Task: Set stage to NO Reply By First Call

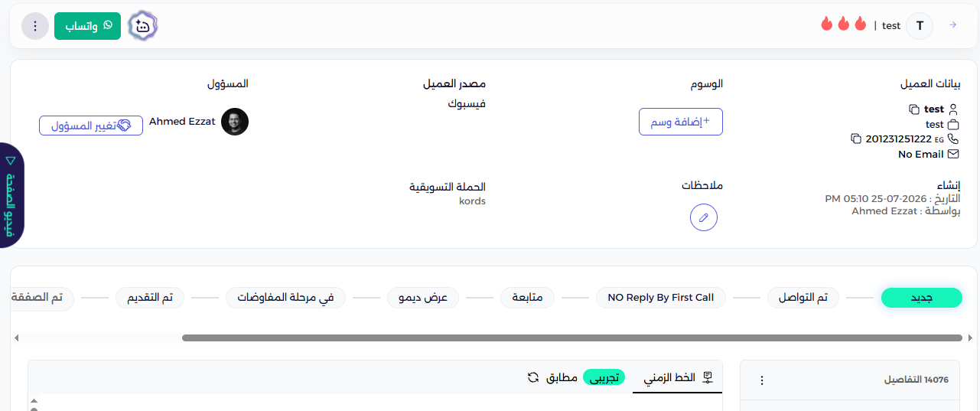Action: 661,298
